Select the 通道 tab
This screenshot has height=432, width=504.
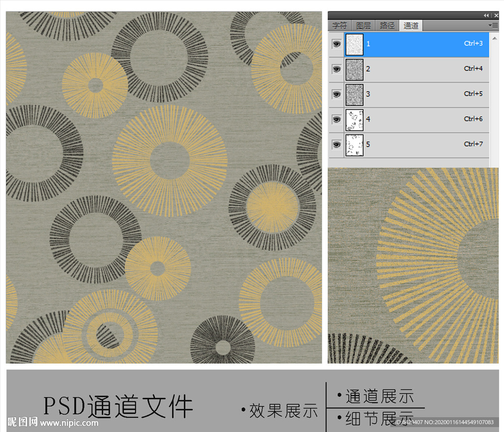point(411,26)
